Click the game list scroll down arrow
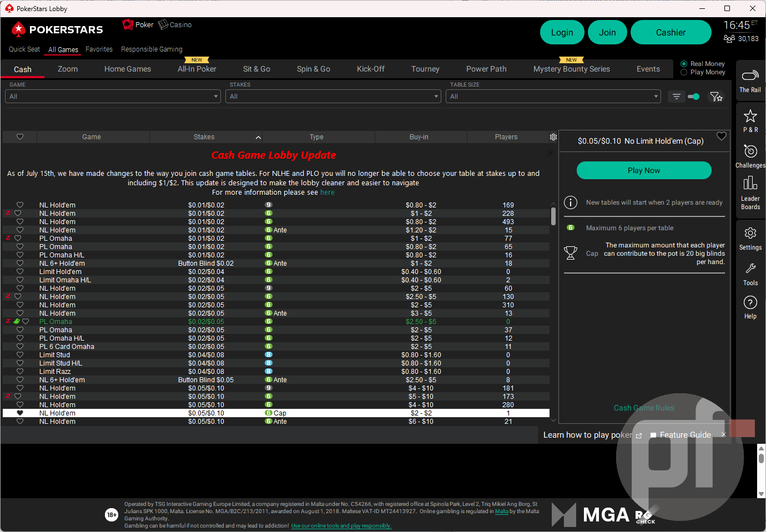Viewport: 766px width, 532px height. [x=553, y=420]
